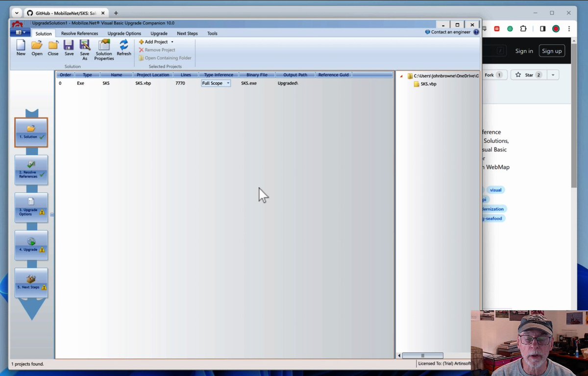Switch to the Solution ribbon tab
This screenshot has height=376, width=588.
point(43,33)
